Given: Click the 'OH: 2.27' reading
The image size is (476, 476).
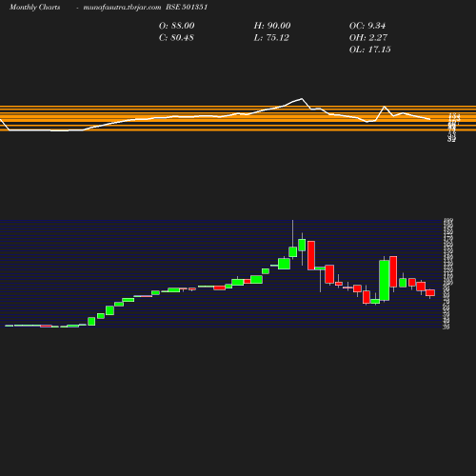Looking at the screenshot, I should coord(368,37).
